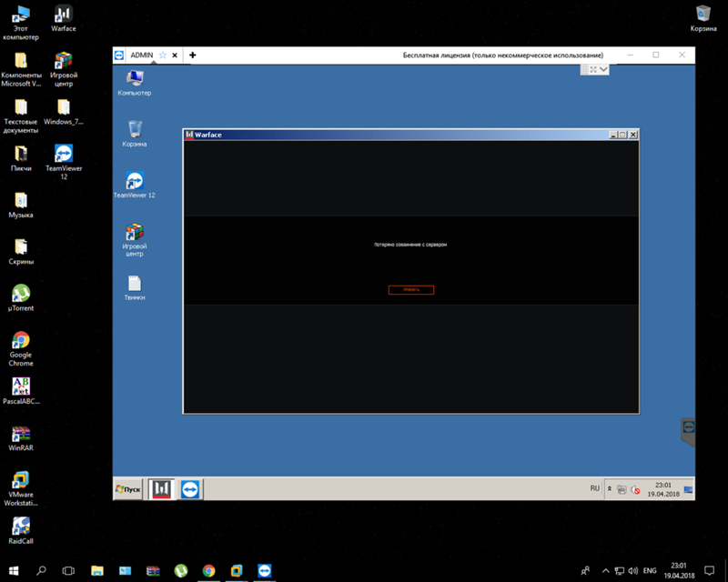Select Игровой центр icon in remote session

(x=135, y=240)
